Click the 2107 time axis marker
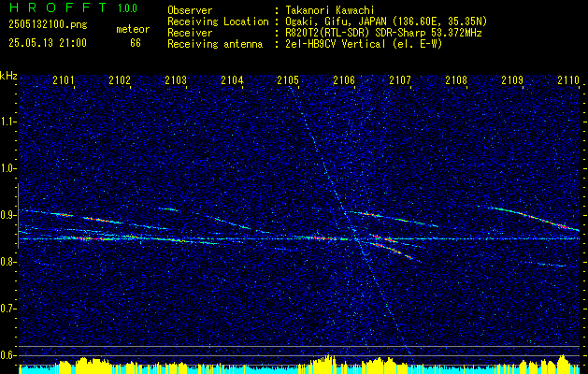588x374 pixels. click(400, 79)
